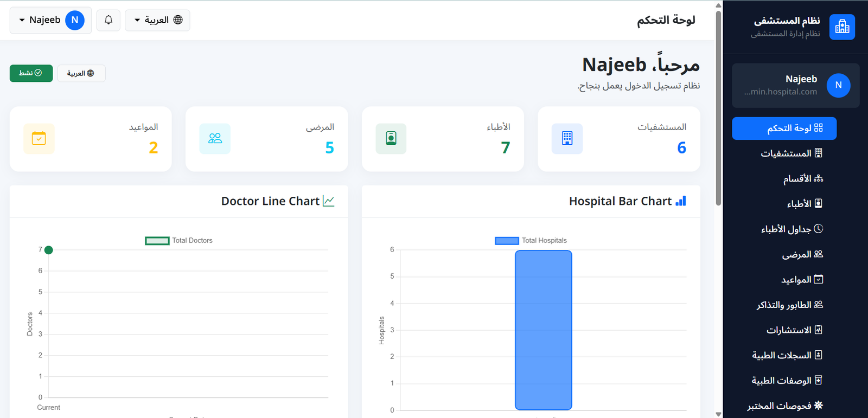The width and height of the screenshot is (868, 418).
Task: Open الوصفات الطبية prescriptions menu item
Action: point(784,381)
